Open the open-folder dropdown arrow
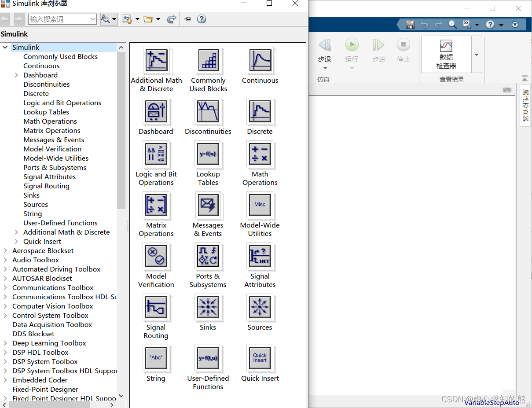The width and height of the screenshot is (532, 408). (x=158, y=19)
